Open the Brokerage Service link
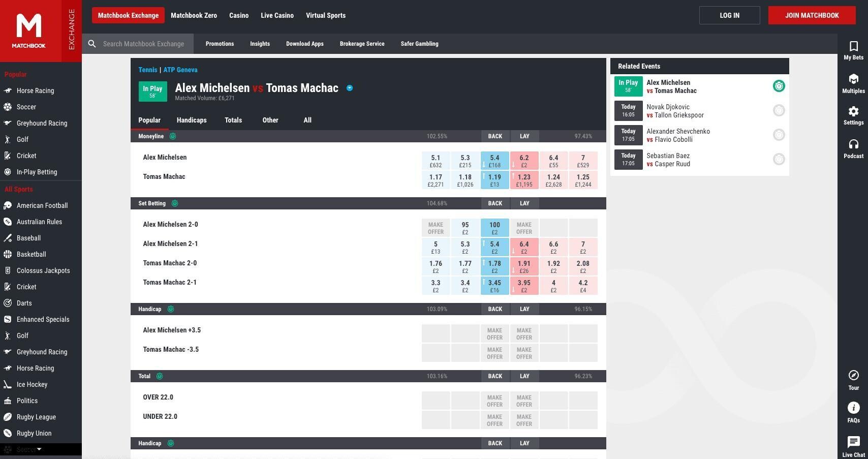Screen dimensions: 868x459 click(362, 44)
